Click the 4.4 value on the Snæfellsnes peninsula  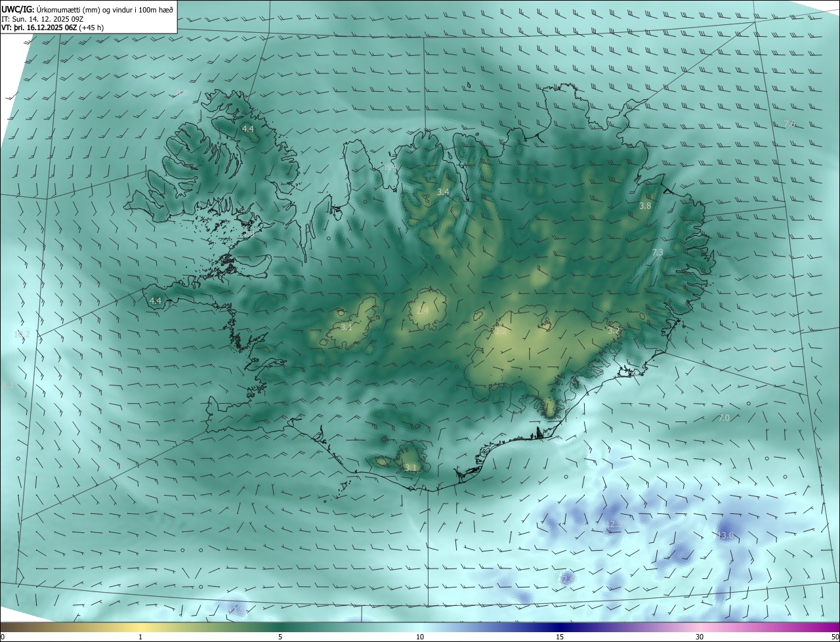pyautogui.click(x=156, y=301)
